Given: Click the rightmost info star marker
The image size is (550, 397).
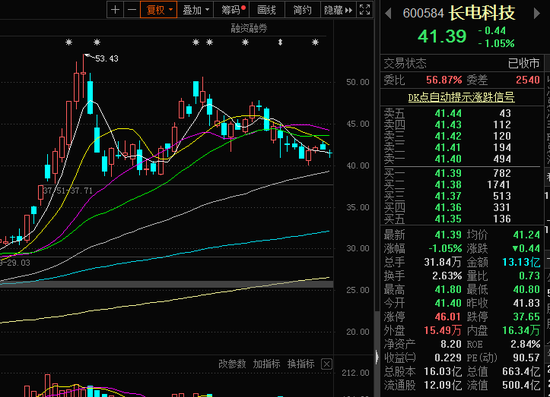Looking at the screenshot, I should pos(315,42).
